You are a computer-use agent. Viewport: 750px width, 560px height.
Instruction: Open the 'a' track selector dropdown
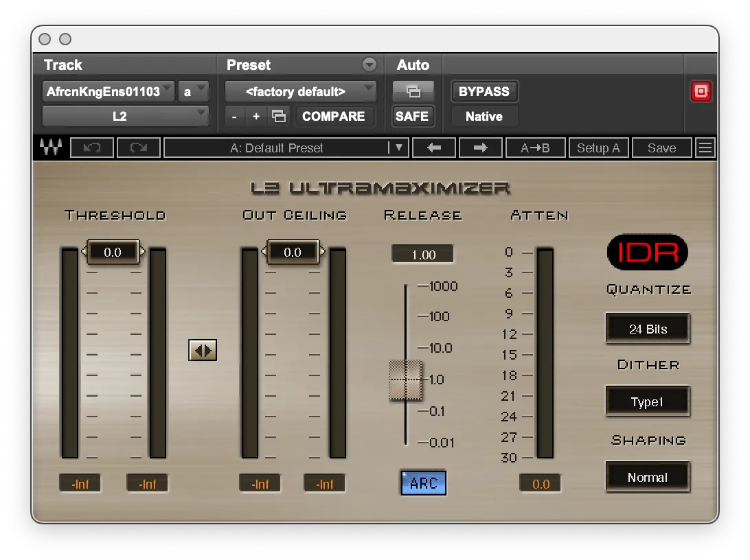[193, 91]
